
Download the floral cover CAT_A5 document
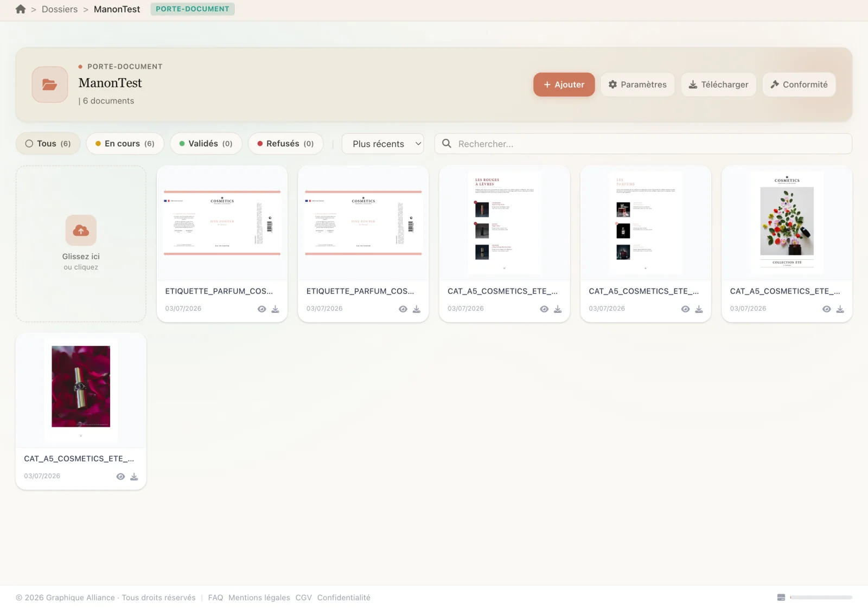(x=840, y=309)
